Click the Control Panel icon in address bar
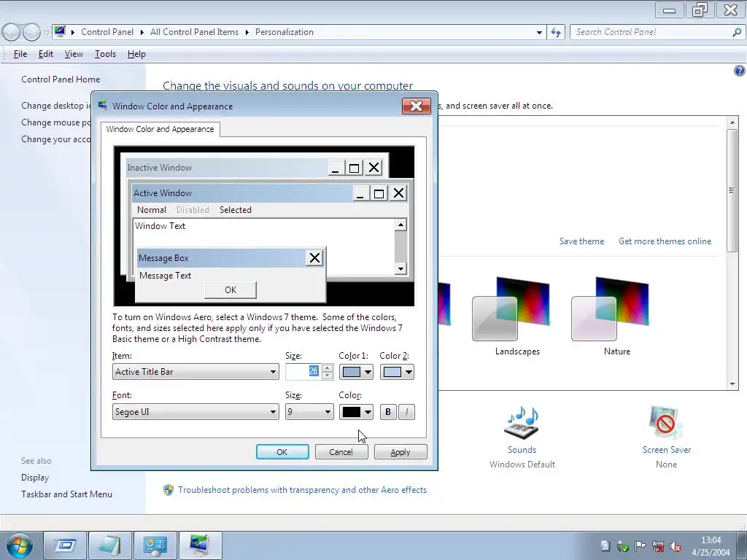 [x=60, y=32]
